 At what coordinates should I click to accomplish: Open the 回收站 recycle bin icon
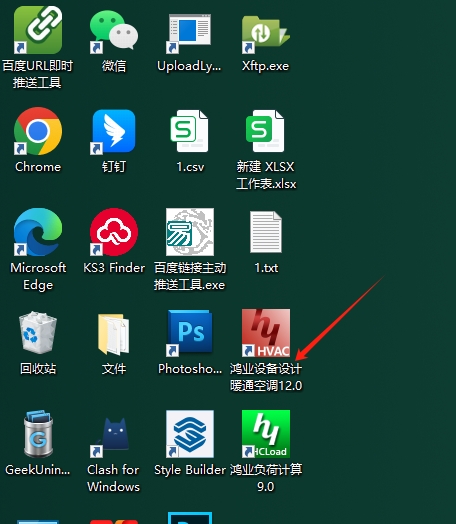pyautogui.click(x=38, y=333)
